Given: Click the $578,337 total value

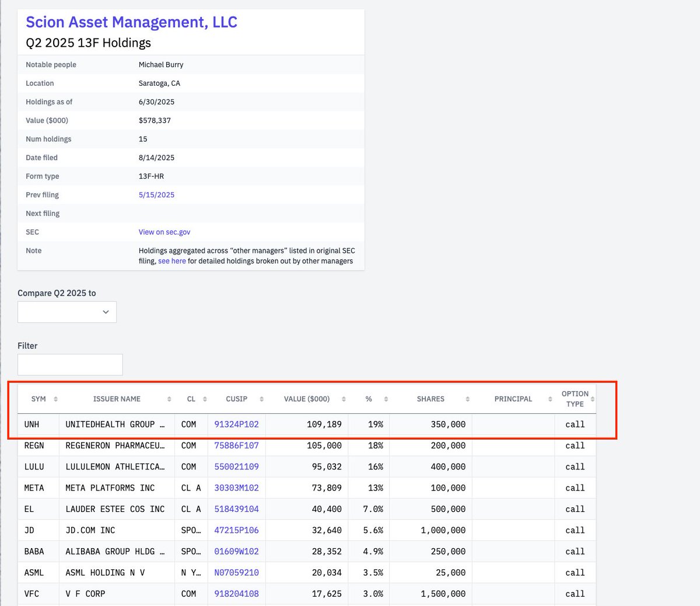Looking at the screenshot, I should (155, 120).
